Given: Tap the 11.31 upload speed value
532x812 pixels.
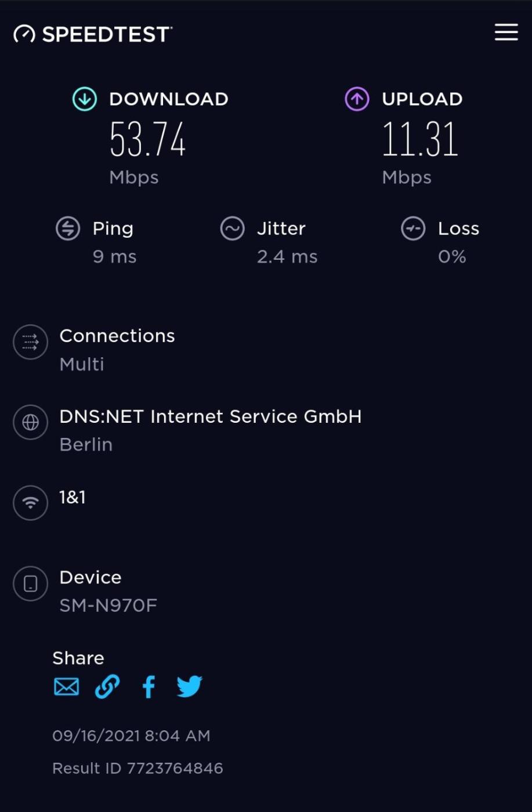Looking at the screenshot, I should 420,140.
